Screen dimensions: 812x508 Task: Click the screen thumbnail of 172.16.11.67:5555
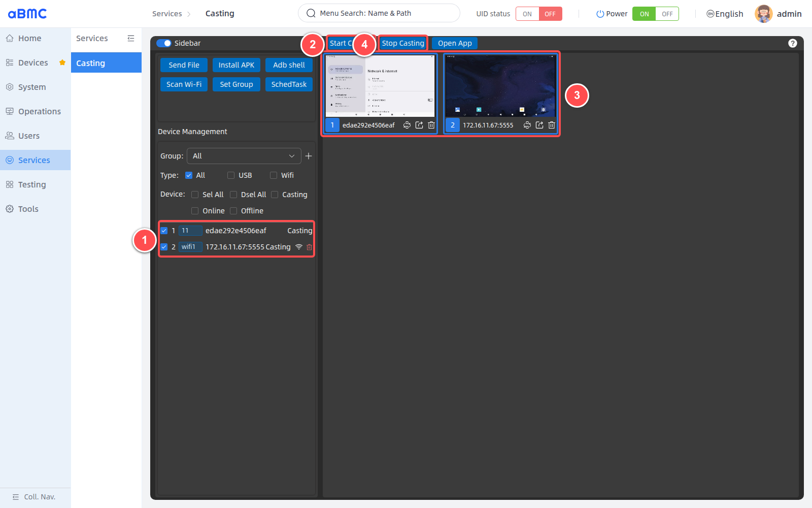pos(500,86)
